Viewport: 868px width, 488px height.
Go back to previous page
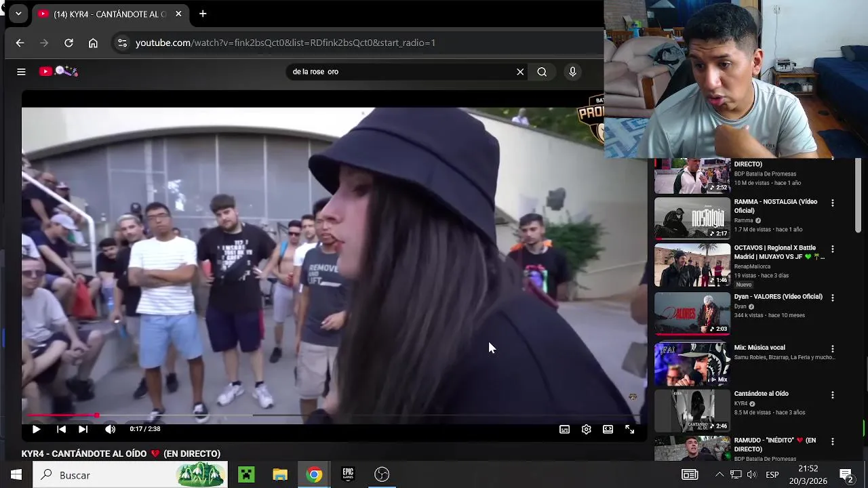[x=20, y=43]
